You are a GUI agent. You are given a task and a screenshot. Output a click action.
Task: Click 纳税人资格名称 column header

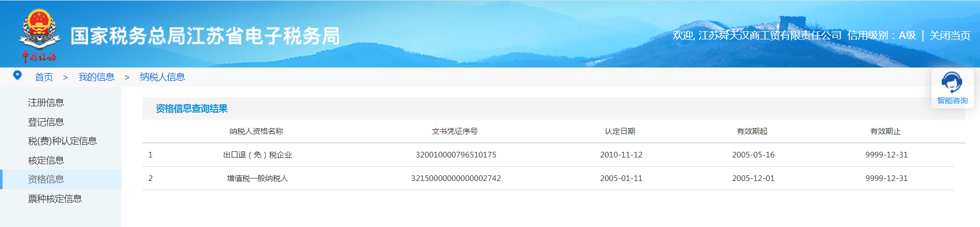tap(256, 131)
